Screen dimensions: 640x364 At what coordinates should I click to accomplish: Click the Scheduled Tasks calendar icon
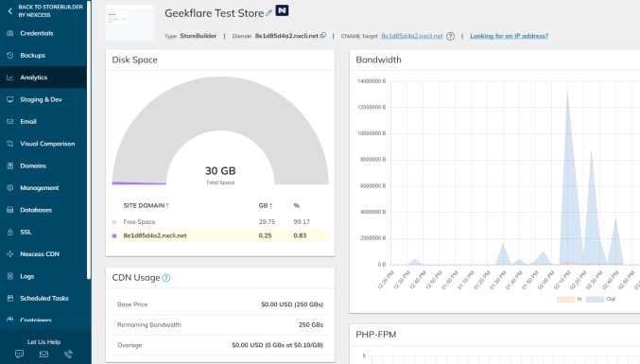[10, 298]
